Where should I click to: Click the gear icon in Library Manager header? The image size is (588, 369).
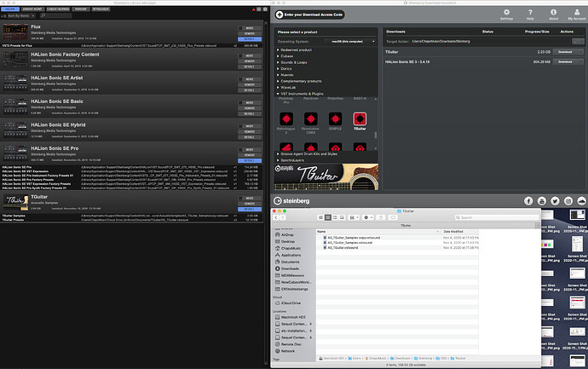[x=259, y=9]
